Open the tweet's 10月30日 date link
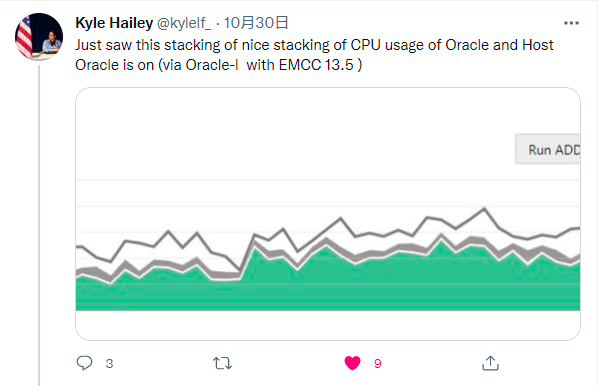 point(256,23)
